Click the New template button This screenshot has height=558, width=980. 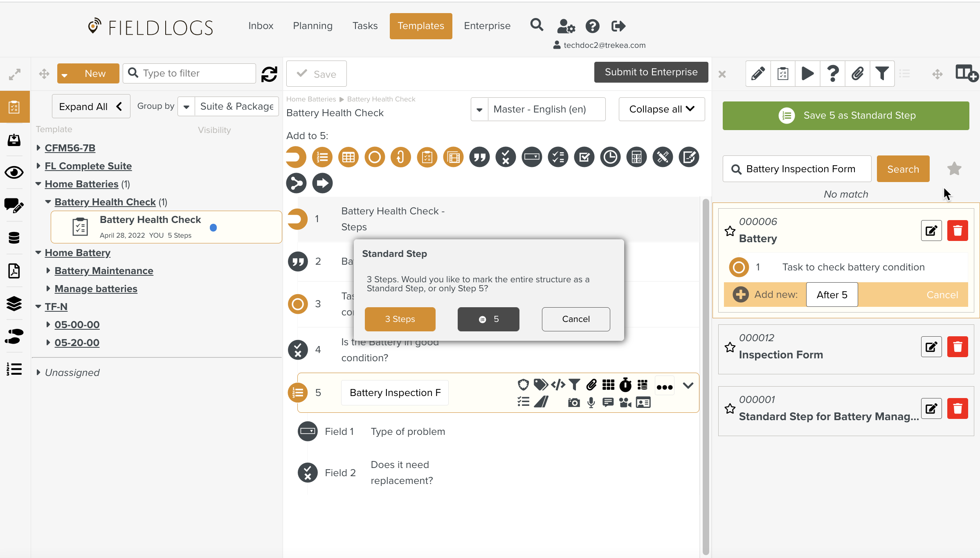click(88, 73)
